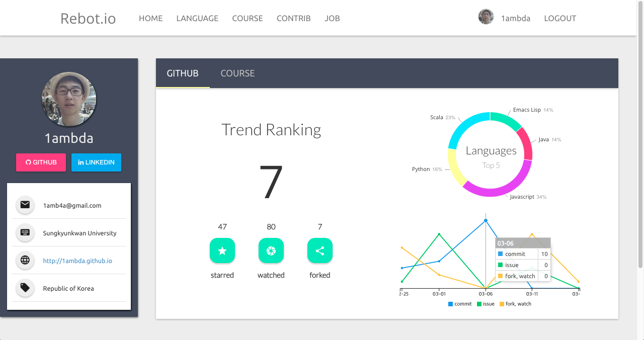Click the starred count 47
The height and width of the screenshot is (340, 644).
(x=222, y=227)
